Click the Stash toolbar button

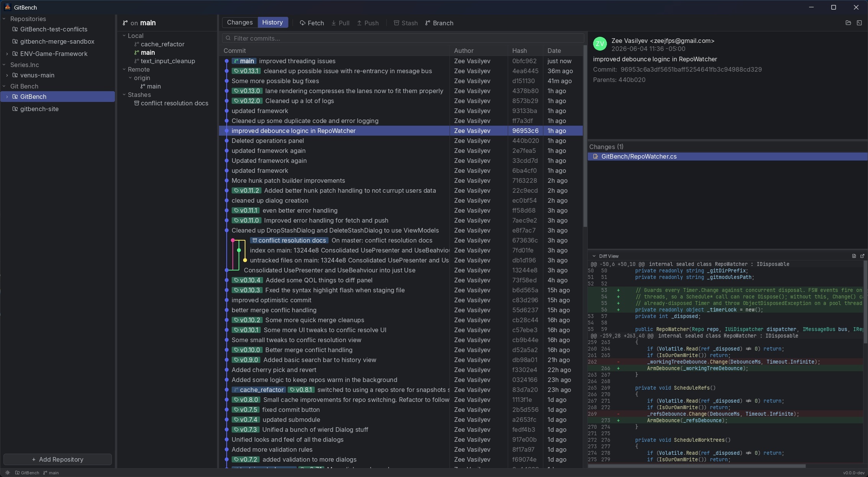[x=406, y=23]
